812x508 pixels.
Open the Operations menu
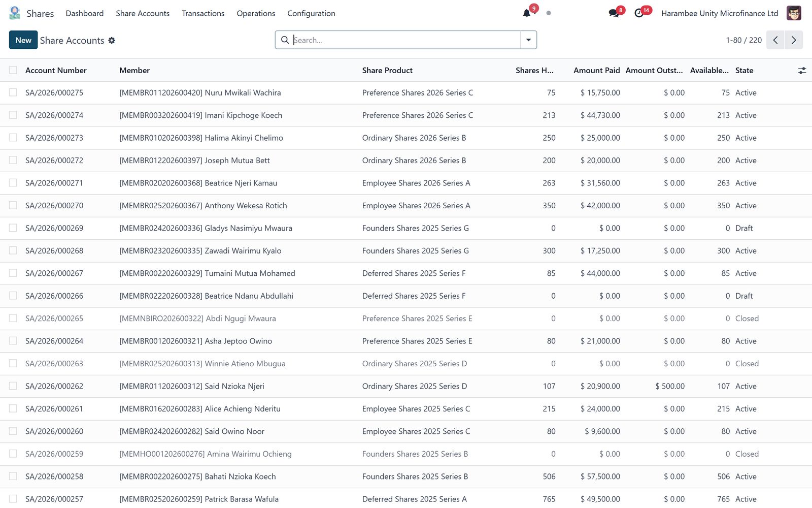point(256,13)
